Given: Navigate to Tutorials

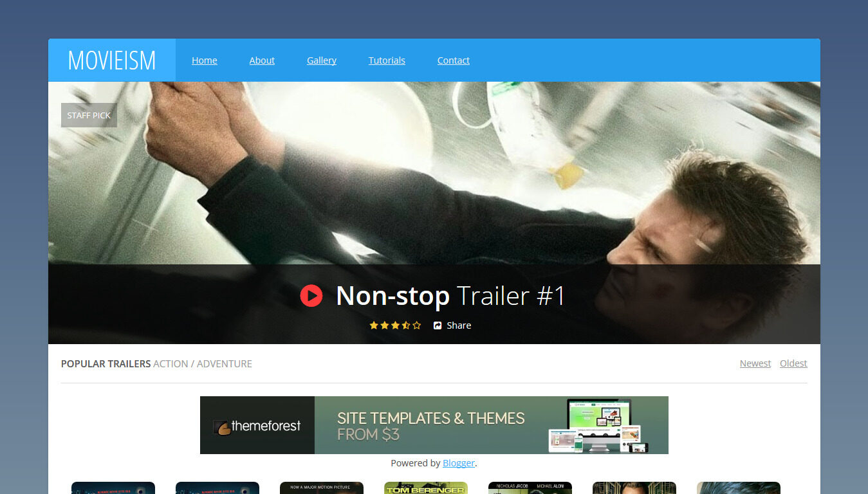Looking at the screenshot, I should click(387, 60).
